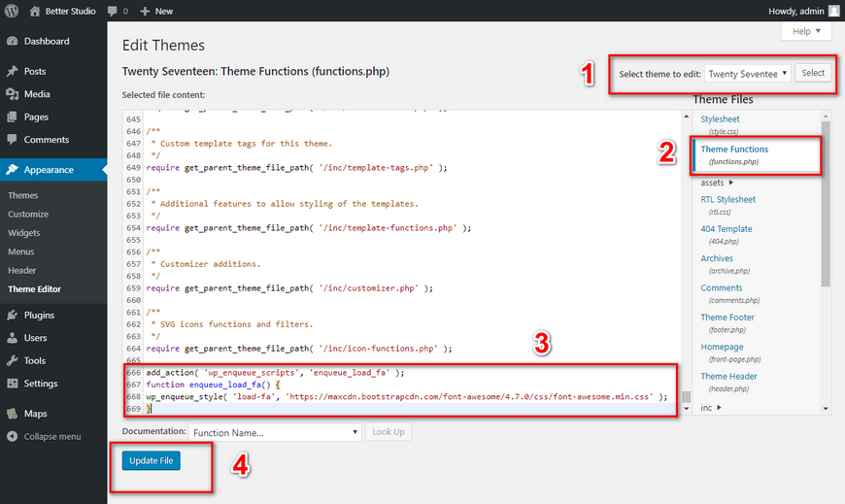The height and width of the screenshot is (504, 845).
Task: Click the Better Studio home icon
Action: 35,11
